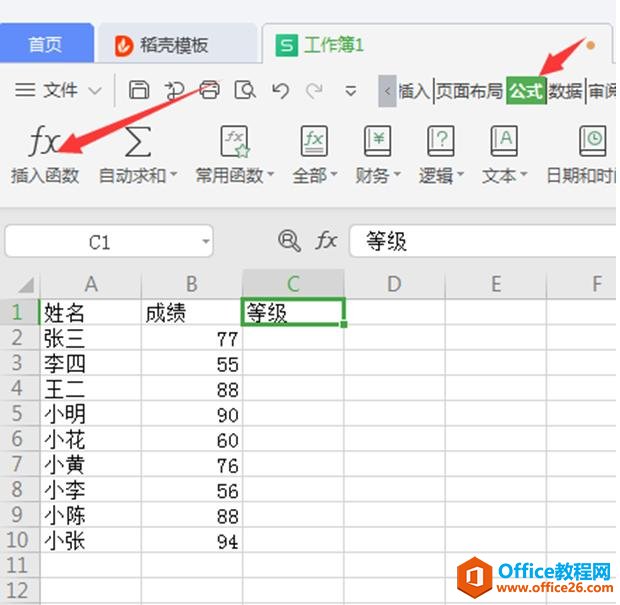Select cell containing 小花
Screen dimensions: 620x605
point(91,439)
